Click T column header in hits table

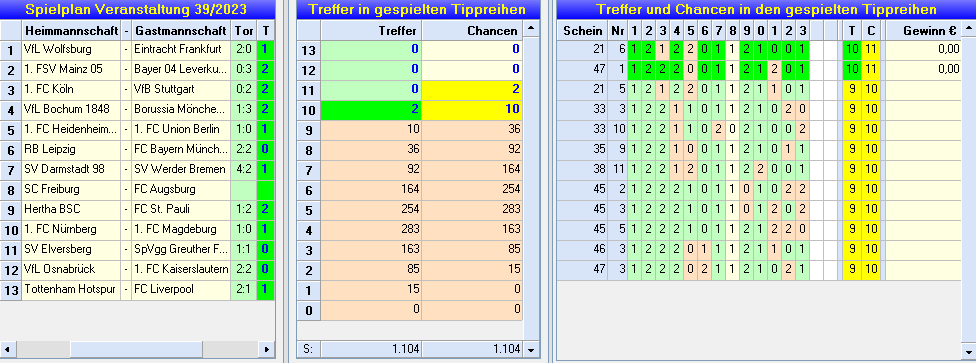[852, 31]
